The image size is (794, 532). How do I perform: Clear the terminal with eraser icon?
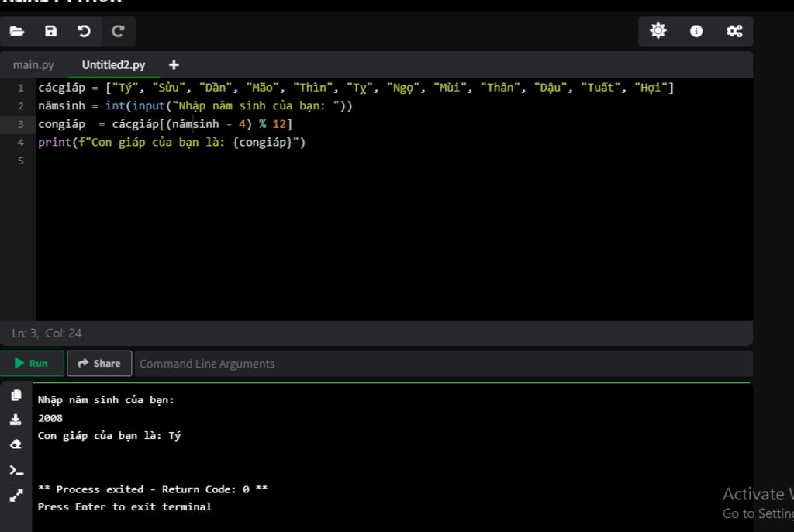tap(16, 444)
